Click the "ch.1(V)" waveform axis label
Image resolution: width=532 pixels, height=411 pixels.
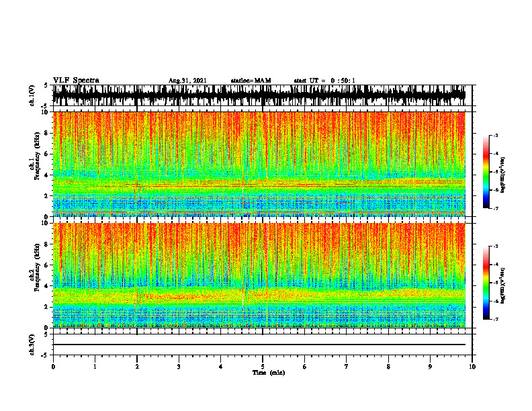coord(32,95)
